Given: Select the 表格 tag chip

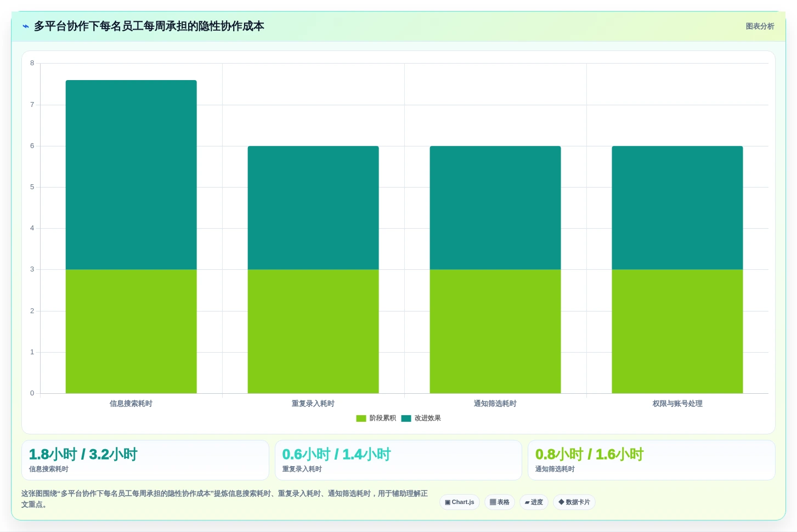Looking at the screenshot, I should pos(499,502).
